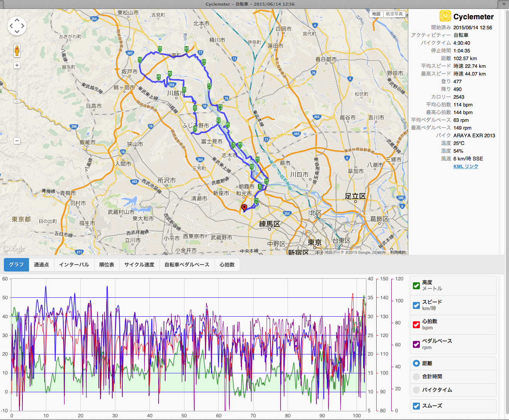Viewport: 509px width, 420px height.
Task: Click the distance value 102.57 km
Action: [465, 58]
